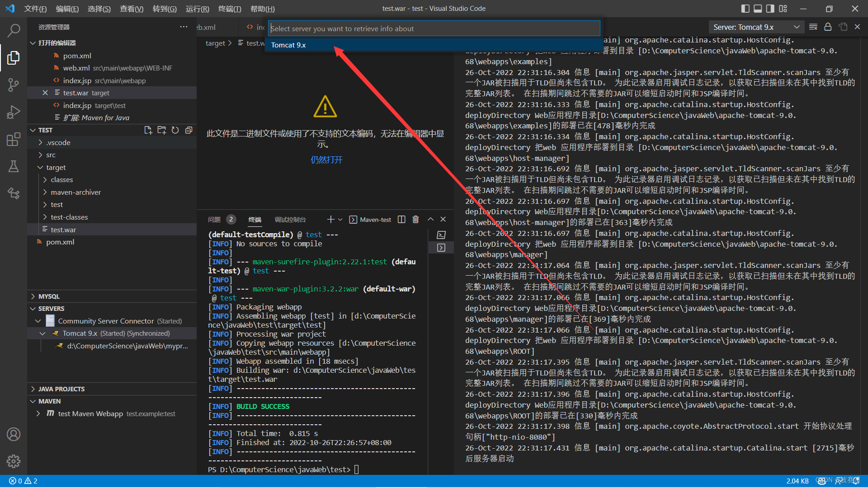Expand the JAVA PROJECTS section

tap(33, 389)
